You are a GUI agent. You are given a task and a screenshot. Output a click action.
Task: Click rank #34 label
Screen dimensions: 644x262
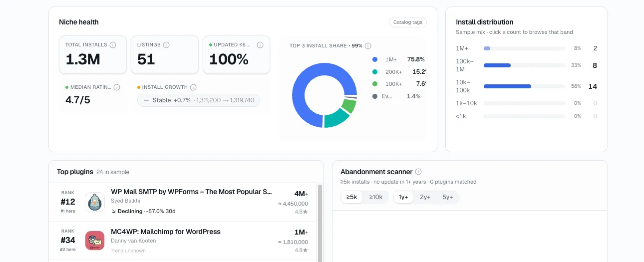68,241
